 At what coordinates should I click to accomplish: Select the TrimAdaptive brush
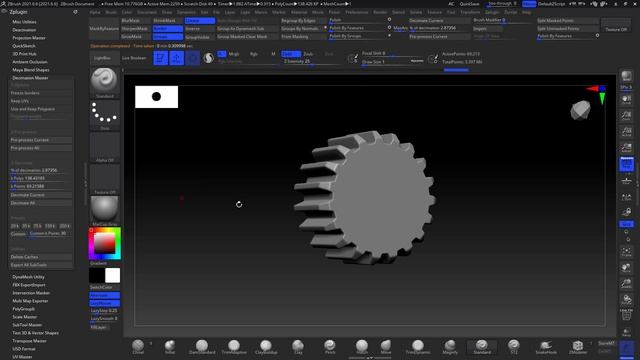point(234,347)
